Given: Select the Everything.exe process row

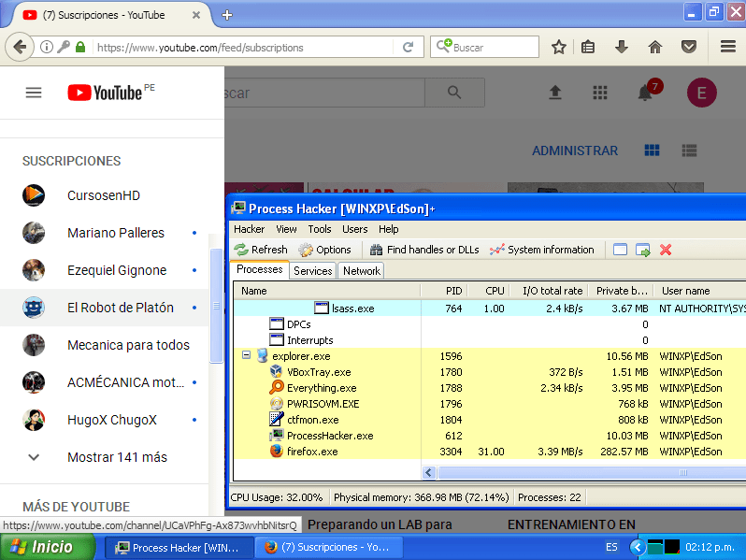Looking at the screenshot, I should click(490, 388).
